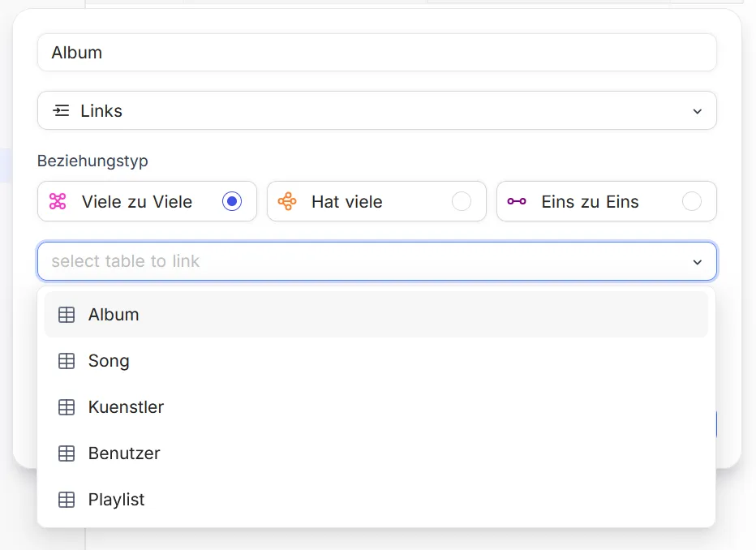Click the table icon beside Album
This screenshot has width=756, height=550.
point(67,315)
